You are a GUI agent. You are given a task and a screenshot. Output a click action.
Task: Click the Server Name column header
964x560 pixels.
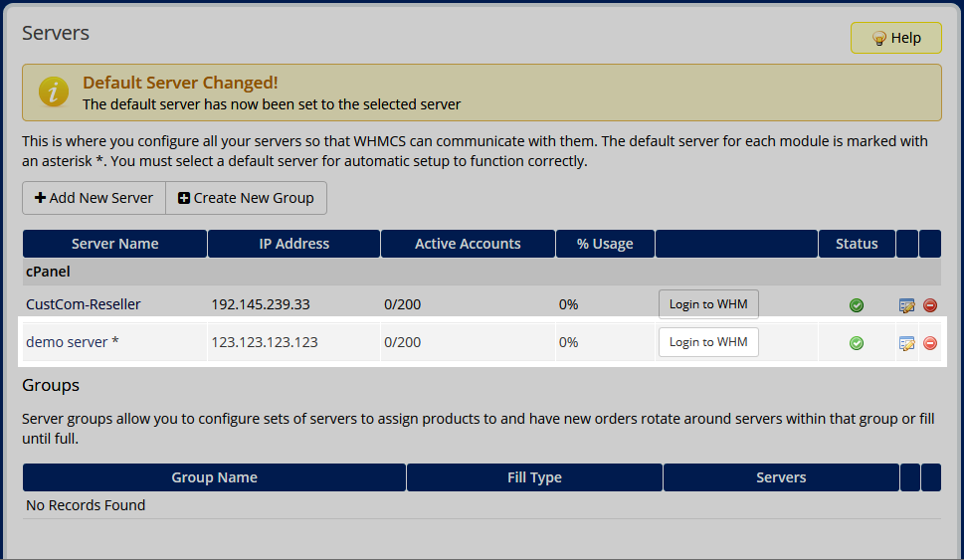(114, 244)
